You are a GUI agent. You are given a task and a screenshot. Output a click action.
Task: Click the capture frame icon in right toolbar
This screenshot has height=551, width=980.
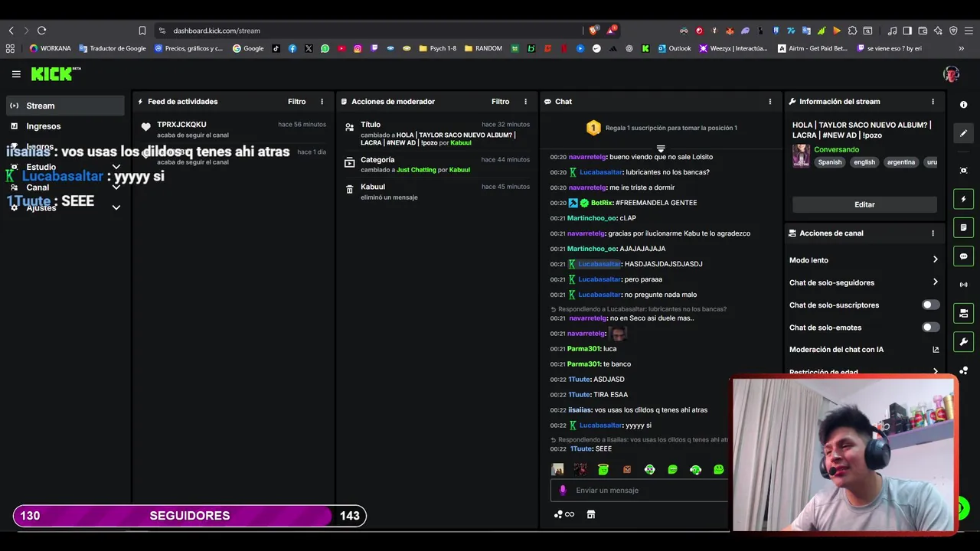(964, 171)
